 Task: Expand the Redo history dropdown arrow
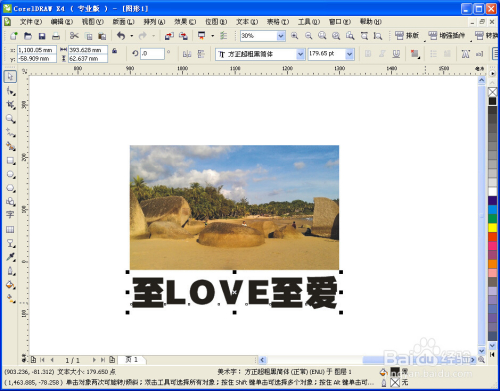tap(153, 36)
